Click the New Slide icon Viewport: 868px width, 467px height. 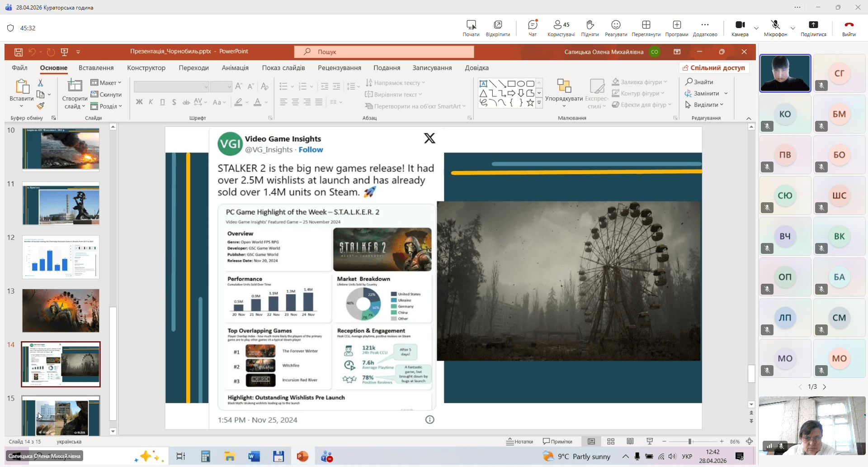click(75, 86)
